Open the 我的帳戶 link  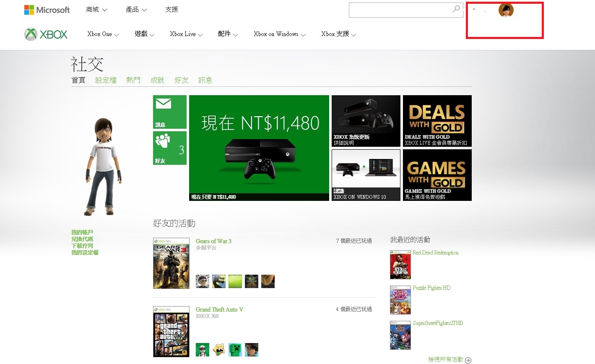point(82,232)
